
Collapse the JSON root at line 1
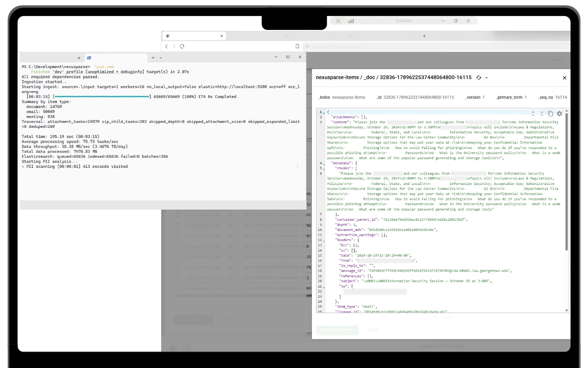click(x=324, y=112)
